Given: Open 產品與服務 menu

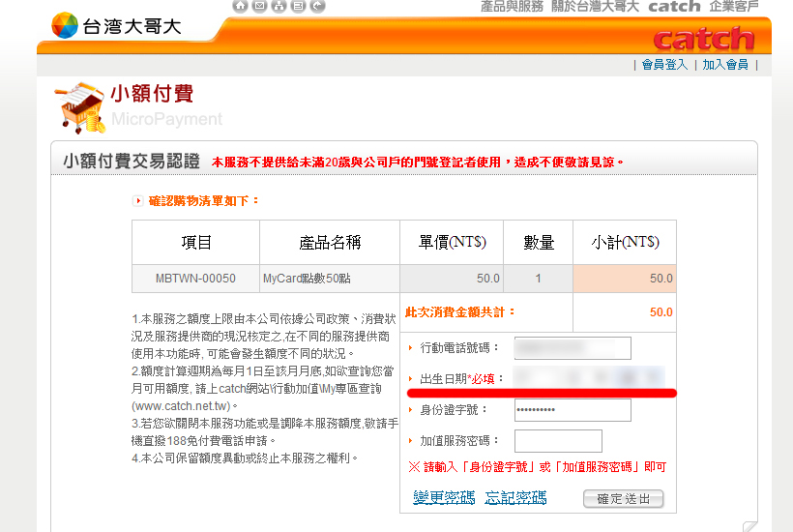Looking at the screenshot, I should point(512,7).
